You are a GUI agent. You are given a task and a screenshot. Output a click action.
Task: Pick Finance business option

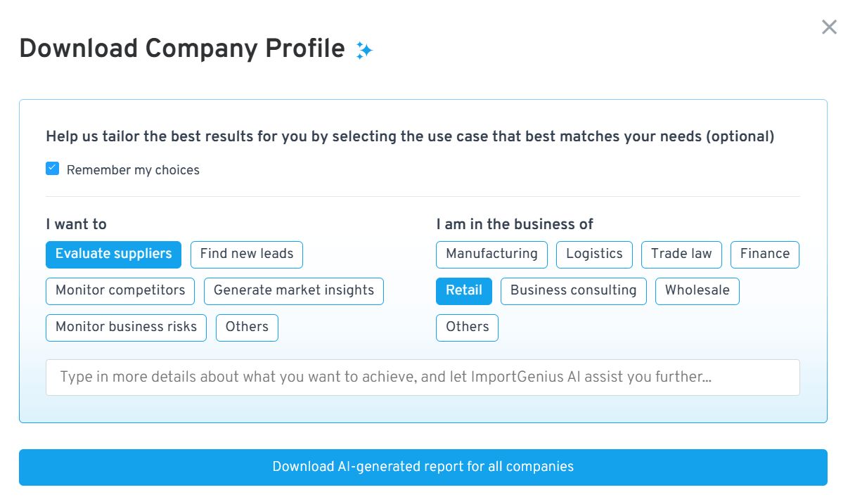[x=764, y=254]
